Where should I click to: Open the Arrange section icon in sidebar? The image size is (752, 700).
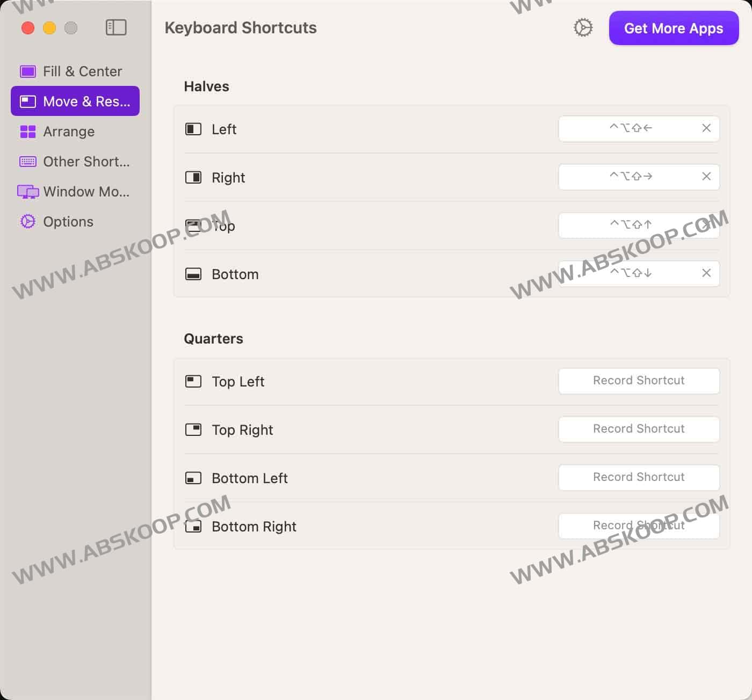[x=28, y=132]
